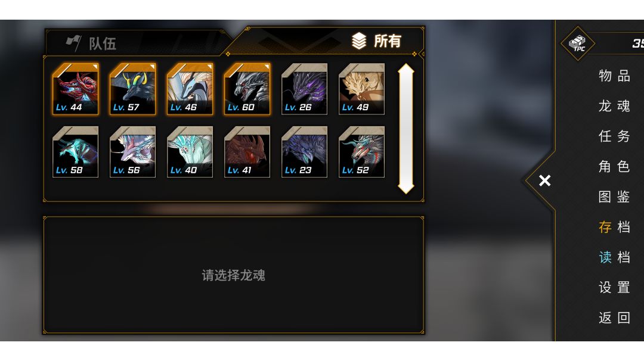Select the Lv. 49 tan dragon

point(361,89)
